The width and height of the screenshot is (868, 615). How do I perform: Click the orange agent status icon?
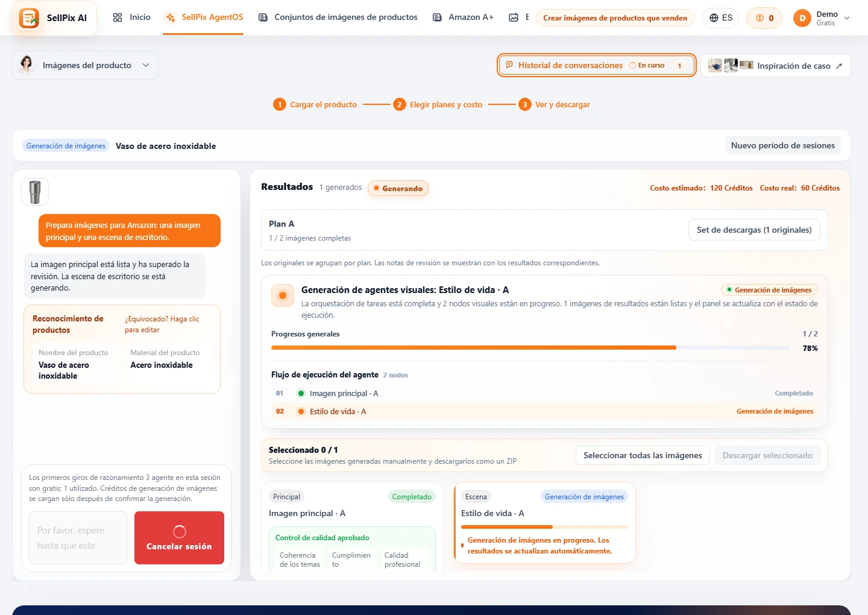click(282, 295)
